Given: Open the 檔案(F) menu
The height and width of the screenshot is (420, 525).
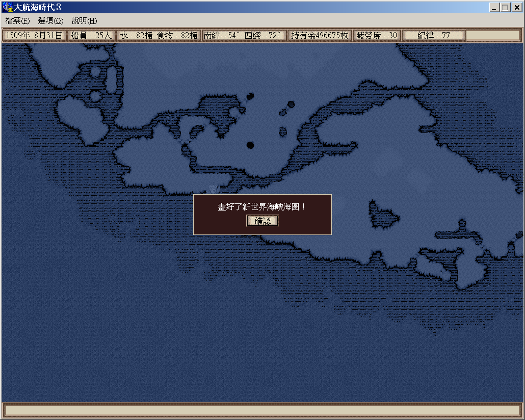Looking at the screenshot, I should coord(17,21).
